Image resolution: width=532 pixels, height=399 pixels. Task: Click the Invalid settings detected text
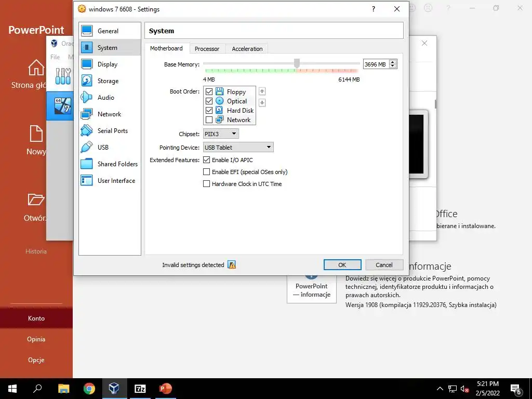[193, 265]
